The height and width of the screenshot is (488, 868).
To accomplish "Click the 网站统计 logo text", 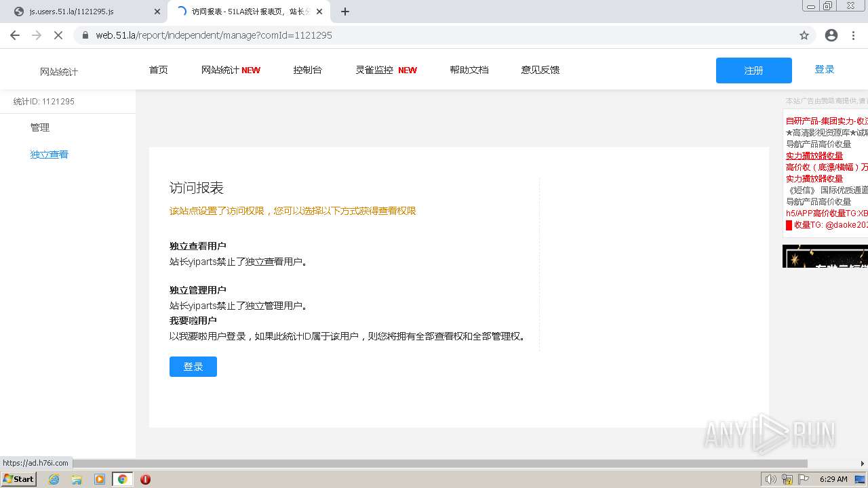I will pos(59,72).
